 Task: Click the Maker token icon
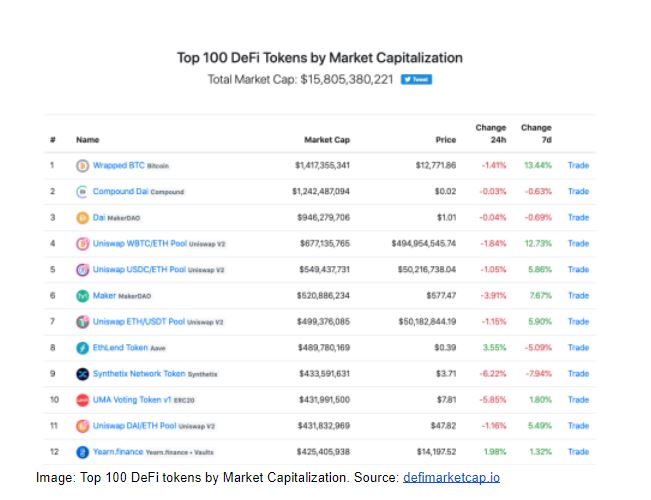[x=82, y=295]
